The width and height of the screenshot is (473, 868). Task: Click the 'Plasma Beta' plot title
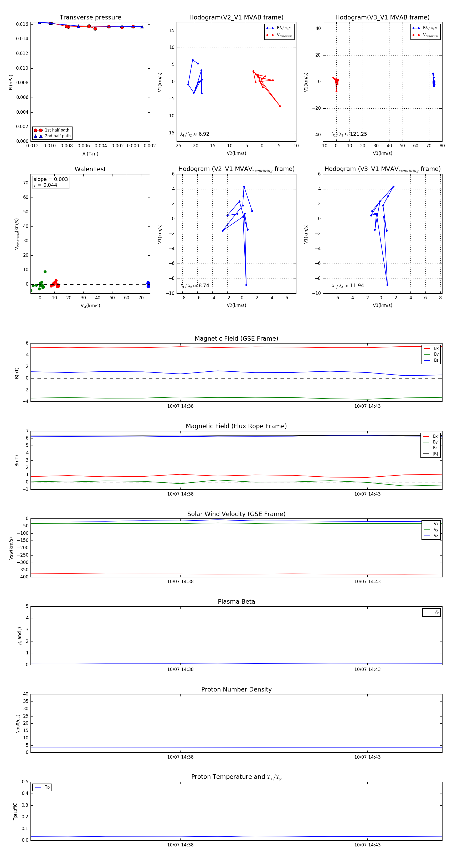(x=236, y=602)
